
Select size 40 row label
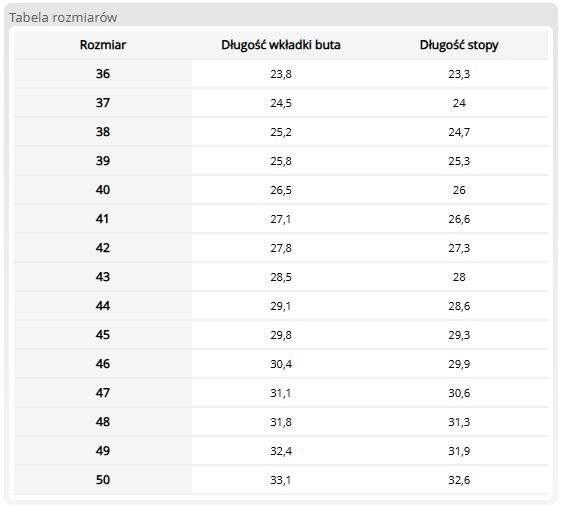click(x=103, y=190)
